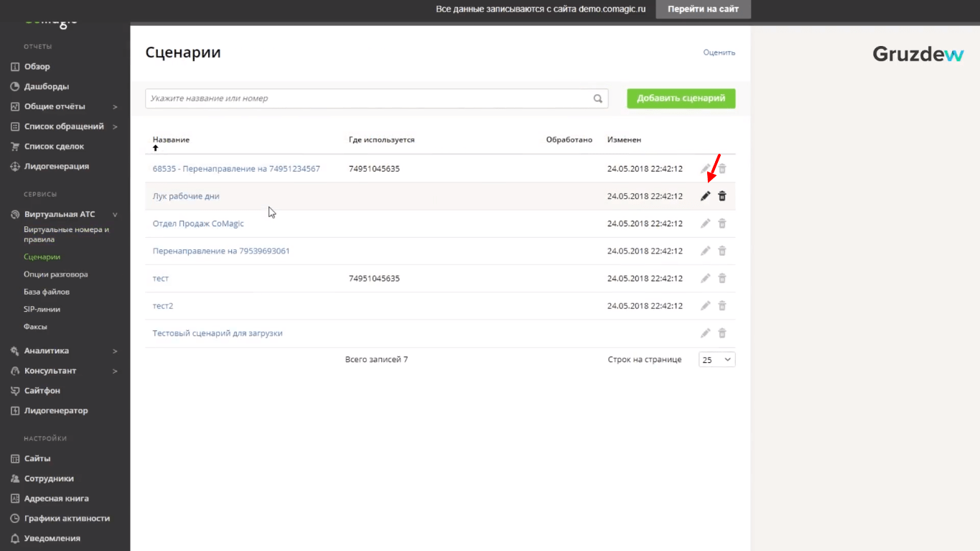Delete Перенаправление на 79539693061 scenario
This screenshot has height=551, width=980.
click(x=722, y=251)
